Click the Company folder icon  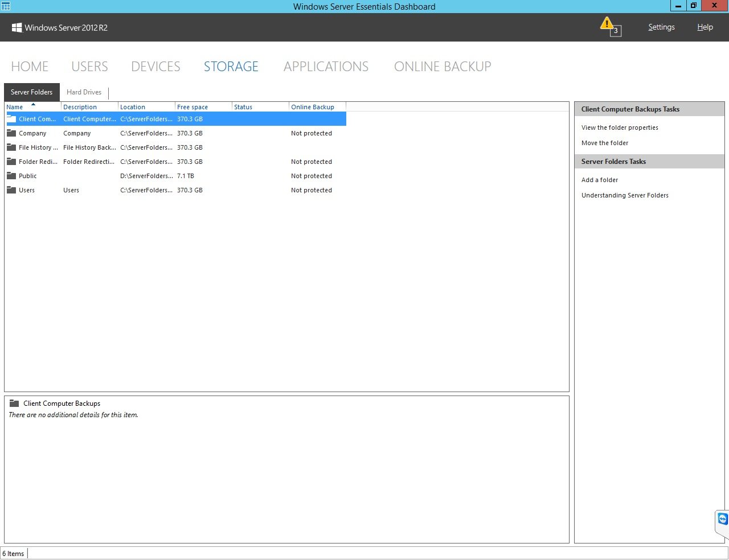tap(11, 133)
